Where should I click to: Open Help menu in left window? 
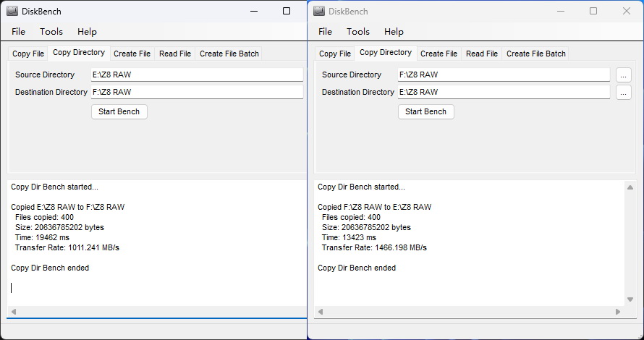87,32
